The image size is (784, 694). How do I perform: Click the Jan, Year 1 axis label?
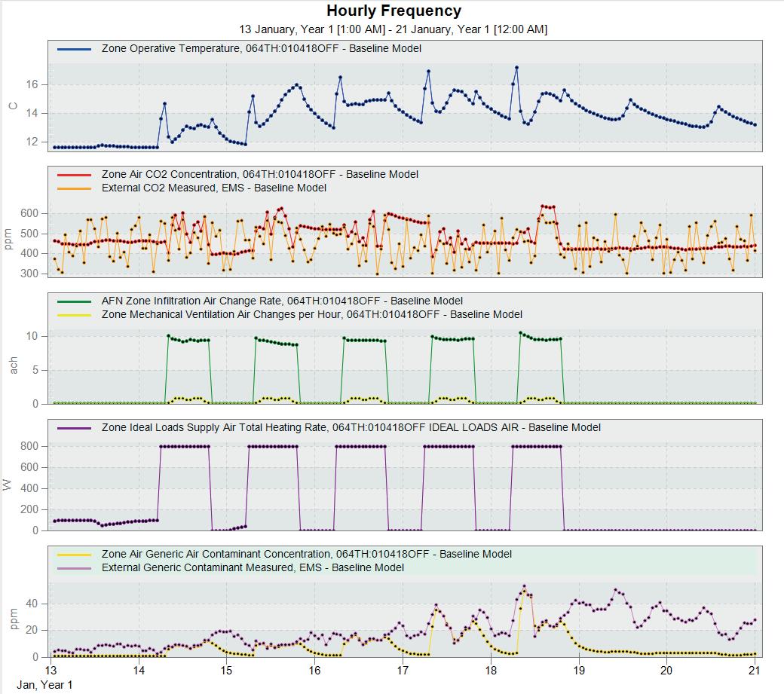[44, 684]
